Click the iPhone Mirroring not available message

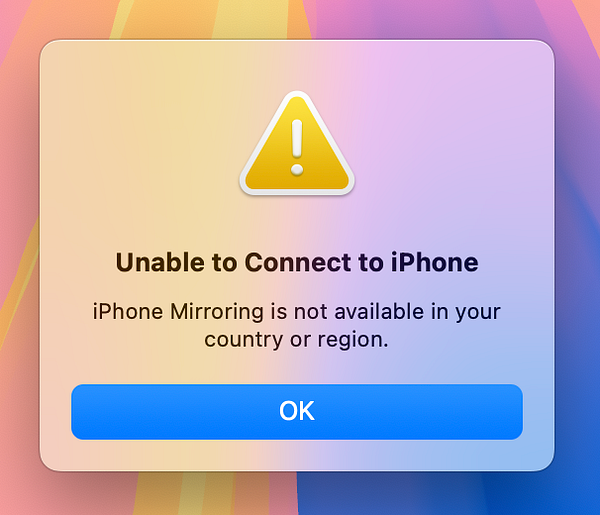point(297,325)
